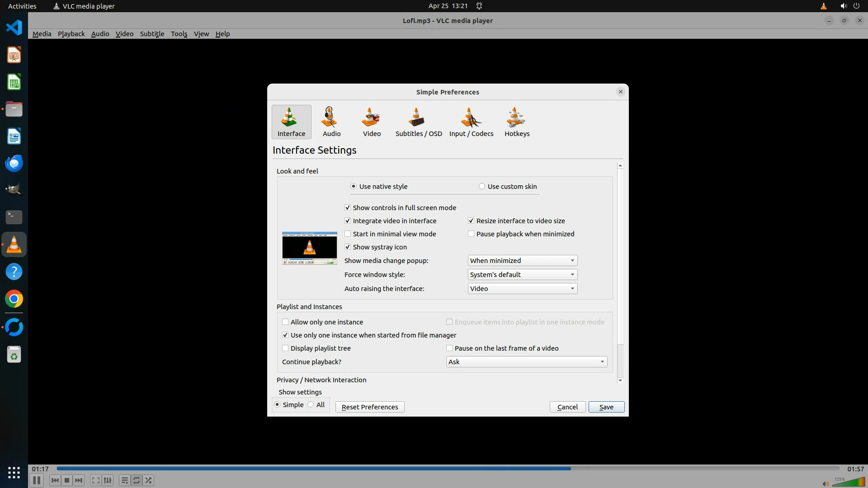
Task: Open the Tools menu
Action: (179, 34)
